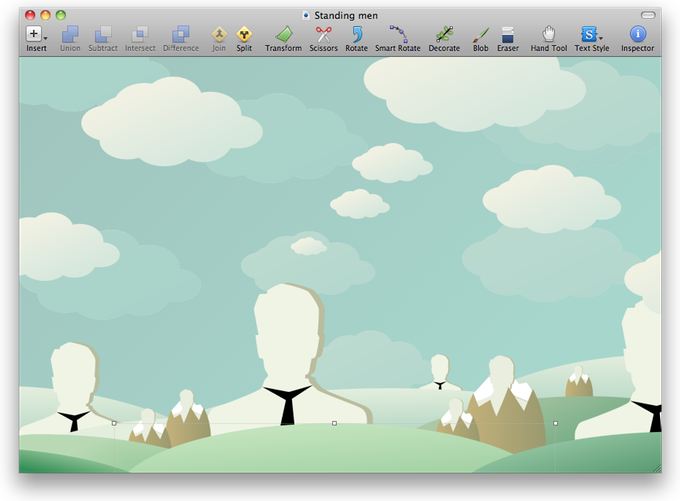Viewport: 680px width, 501px height.
Task: Open the Insert dropdown arrow
Action: (x=46, y=38)
